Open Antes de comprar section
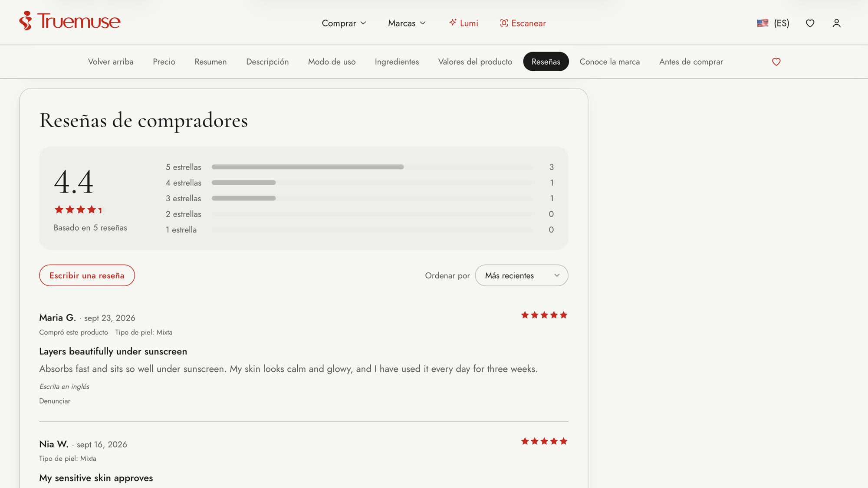Image resolution: width=868 pixels, height=488 pixels. click(691, 62)
